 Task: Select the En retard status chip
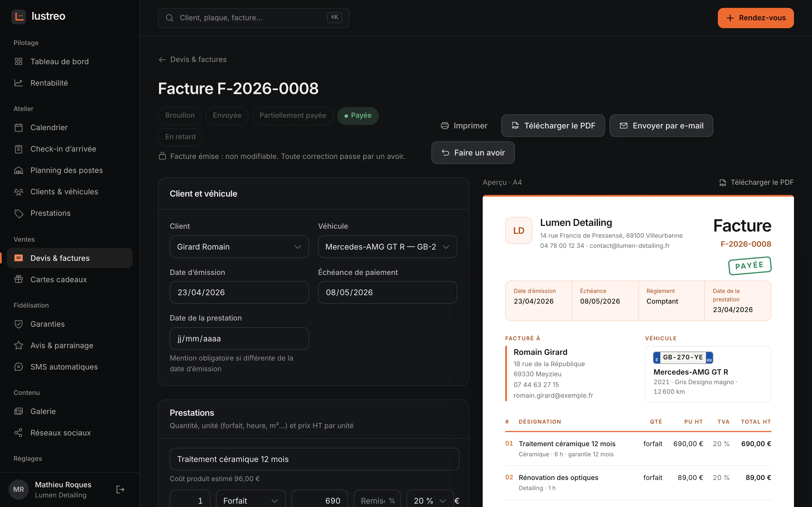coord(180,137)
